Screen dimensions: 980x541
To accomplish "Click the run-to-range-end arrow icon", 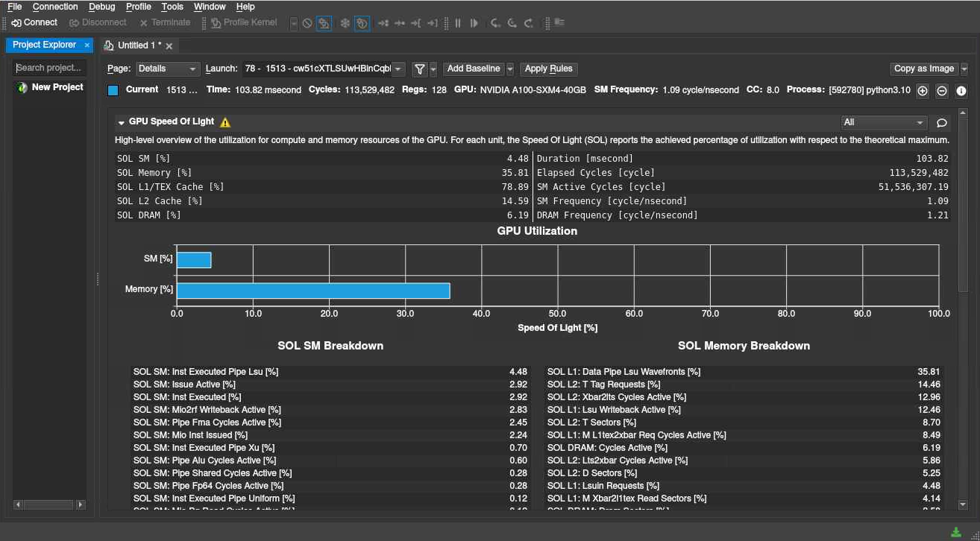I will [433, 23].
